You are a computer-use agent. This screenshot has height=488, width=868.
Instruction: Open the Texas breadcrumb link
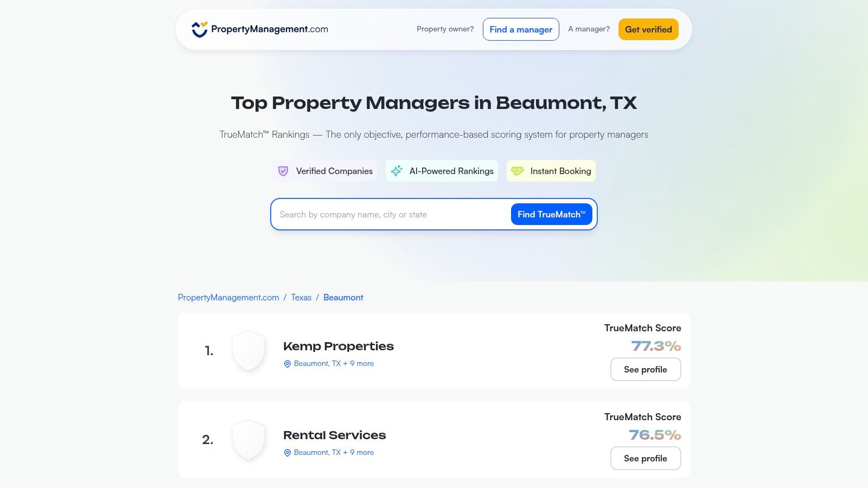[x=302, y=297]
